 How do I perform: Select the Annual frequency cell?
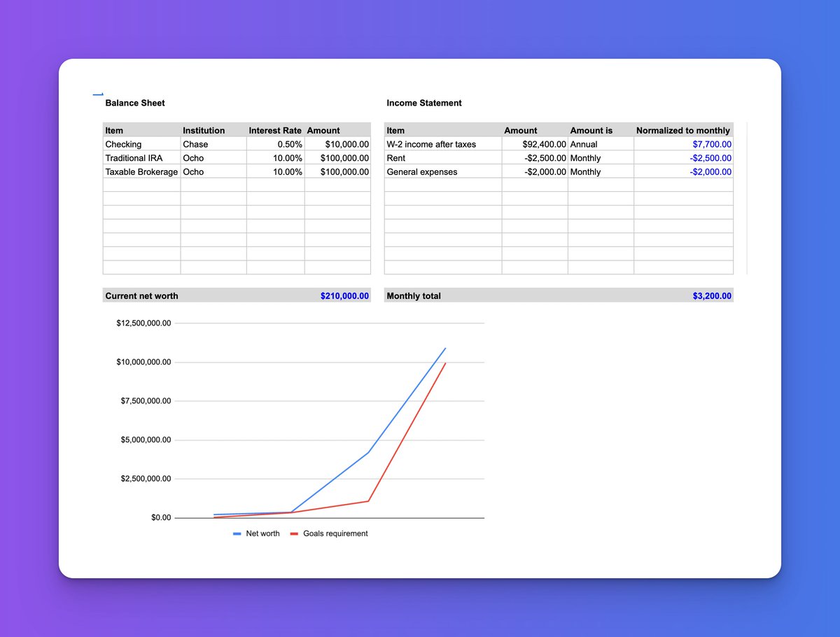point(601,144)
